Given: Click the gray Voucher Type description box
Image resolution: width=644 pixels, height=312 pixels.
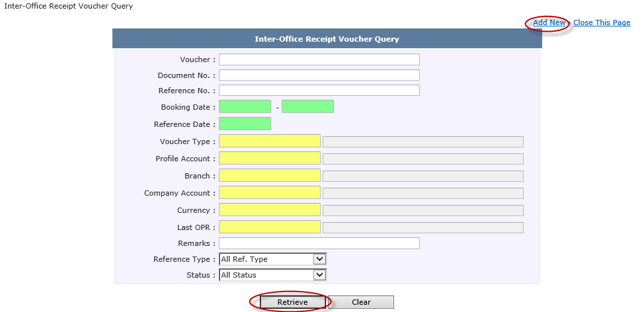Looking at the screenshot, I should (x=423, y=141).
